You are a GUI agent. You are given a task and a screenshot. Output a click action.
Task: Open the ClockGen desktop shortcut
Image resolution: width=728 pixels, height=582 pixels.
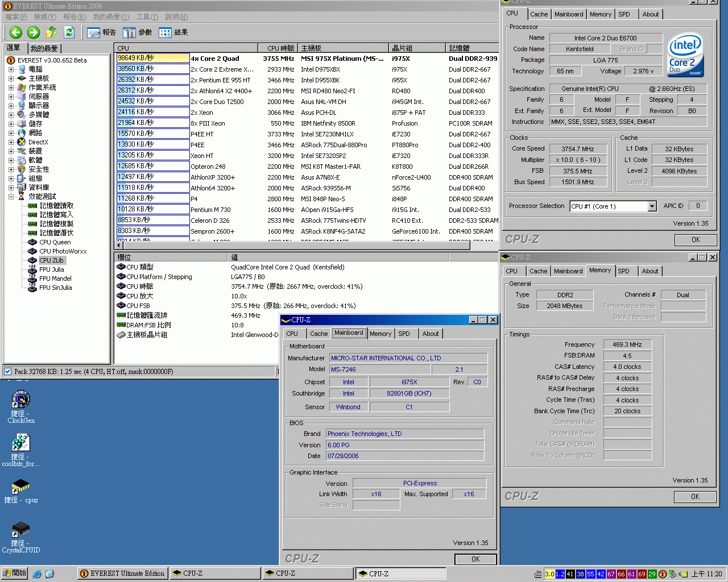tap(21, 406)
